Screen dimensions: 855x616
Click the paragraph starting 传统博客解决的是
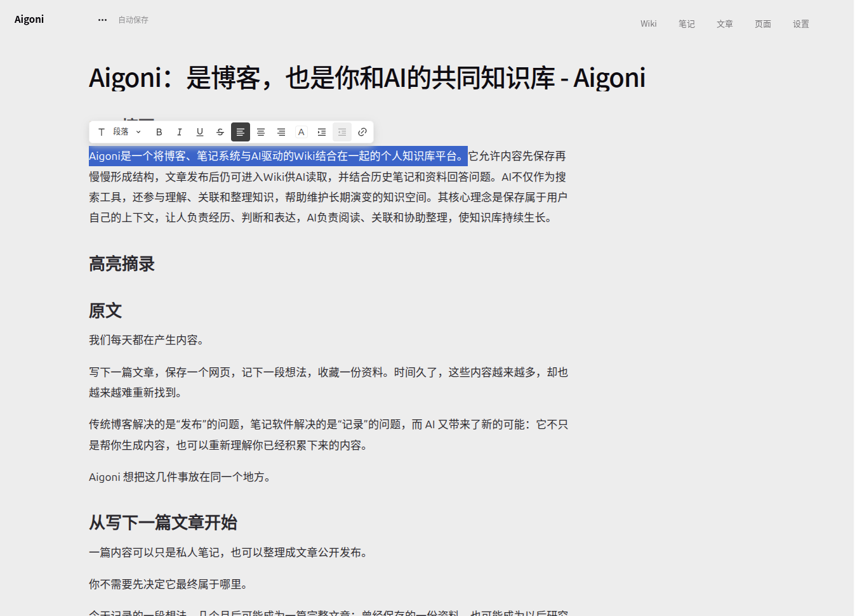[329, 435]
